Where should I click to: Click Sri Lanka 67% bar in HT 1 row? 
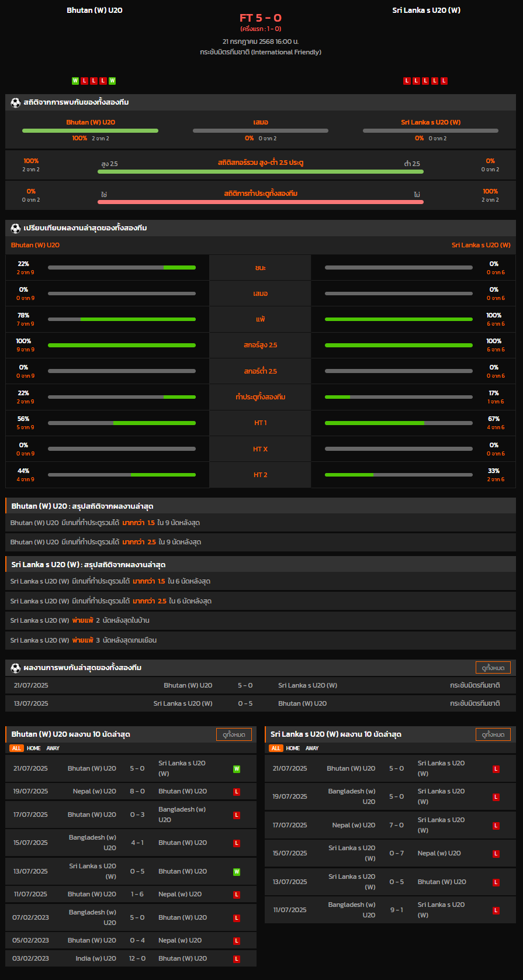tap(399, 423)
